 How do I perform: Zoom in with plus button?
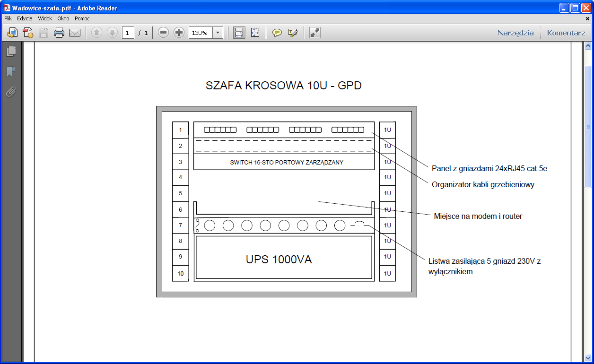tap(179, 33)
